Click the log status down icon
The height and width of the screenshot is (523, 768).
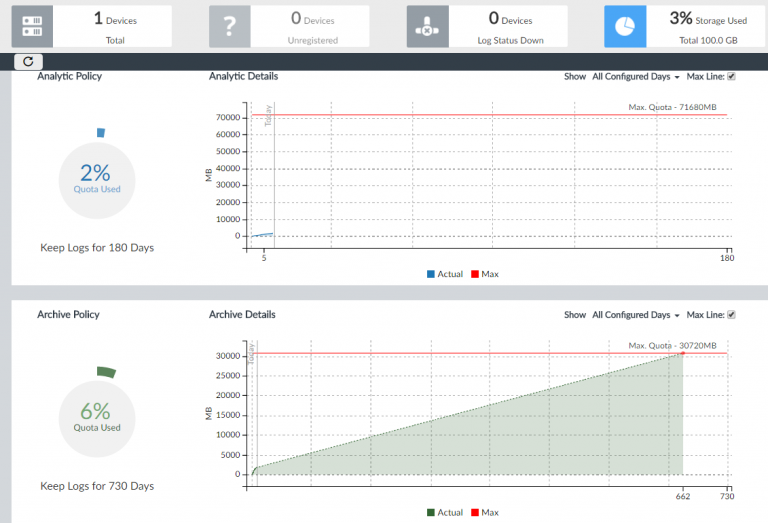[x=428, y=26]
